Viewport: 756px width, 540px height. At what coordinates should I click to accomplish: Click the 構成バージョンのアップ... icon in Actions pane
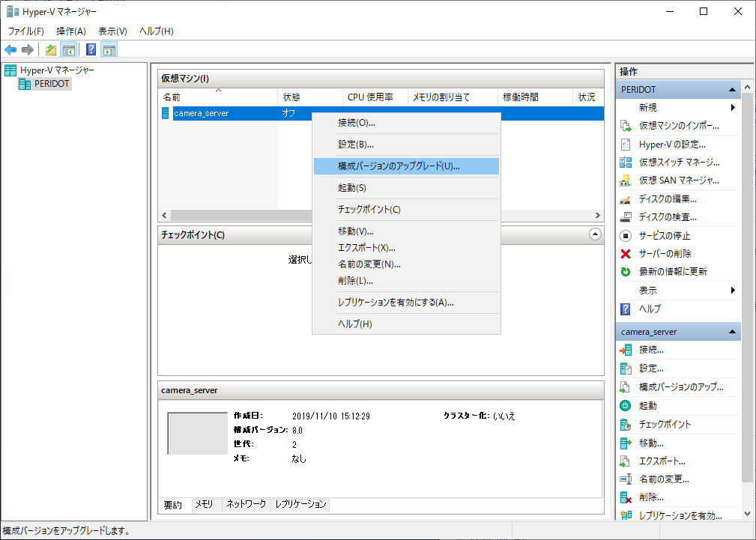(x=626, y=387)
